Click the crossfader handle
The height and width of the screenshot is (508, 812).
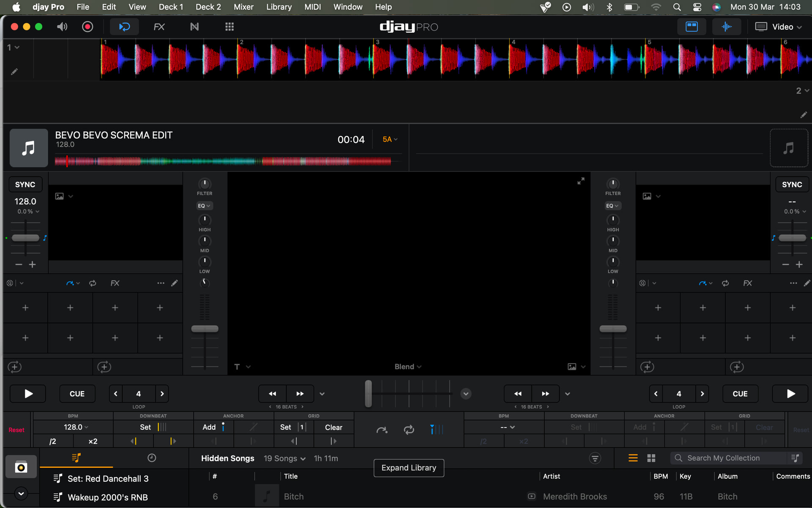coord(368,394)
